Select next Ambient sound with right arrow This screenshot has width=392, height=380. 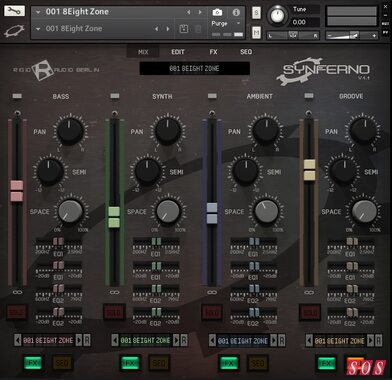tap(274, 341)
